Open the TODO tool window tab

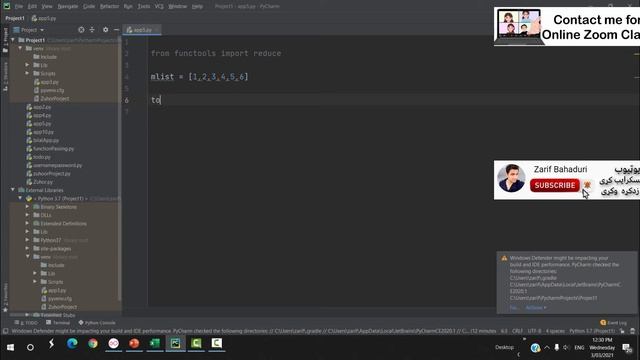[26, 322]
